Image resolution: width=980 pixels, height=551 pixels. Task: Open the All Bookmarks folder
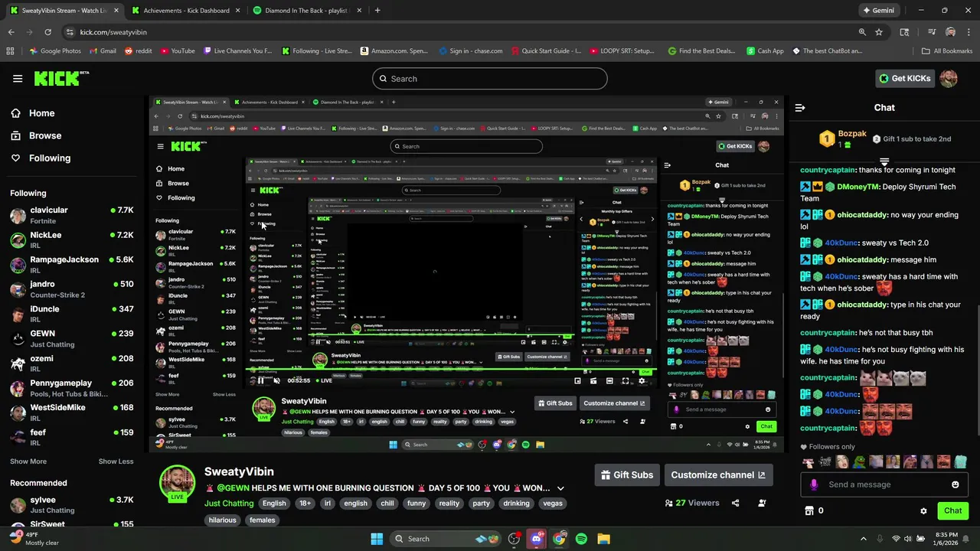click(x=947, y=51)
